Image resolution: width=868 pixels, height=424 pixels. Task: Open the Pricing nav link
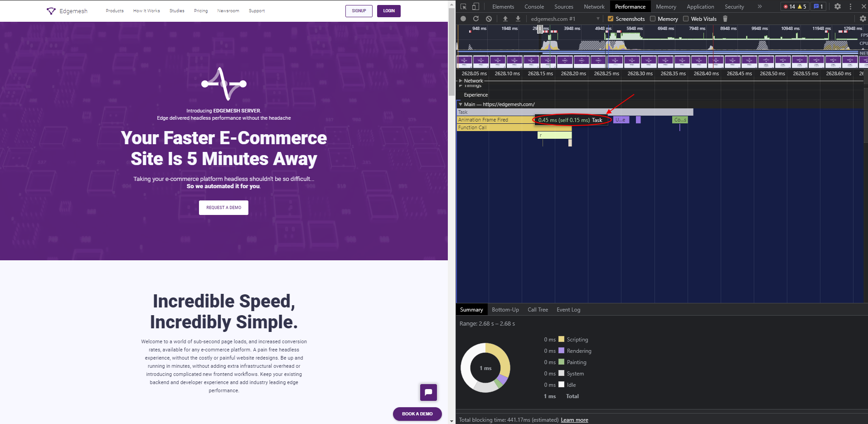point(201,11)
